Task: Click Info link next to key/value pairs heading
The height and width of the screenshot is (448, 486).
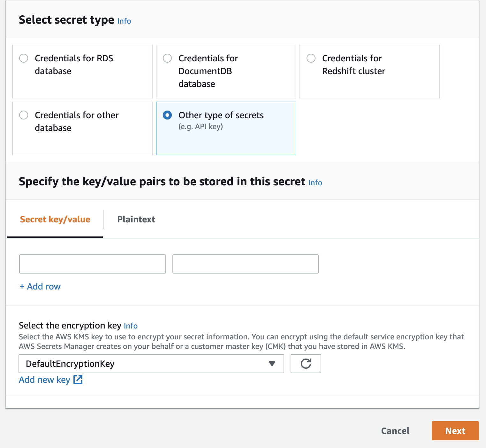Action: (315, 183)
